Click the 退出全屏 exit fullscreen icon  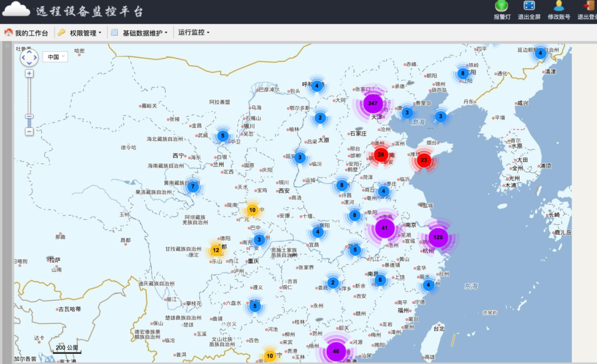530,5
